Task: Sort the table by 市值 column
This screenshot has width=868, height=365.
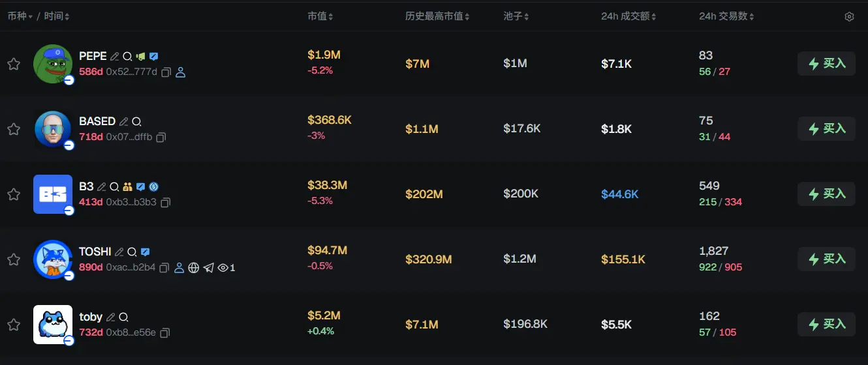Action: 320,16
